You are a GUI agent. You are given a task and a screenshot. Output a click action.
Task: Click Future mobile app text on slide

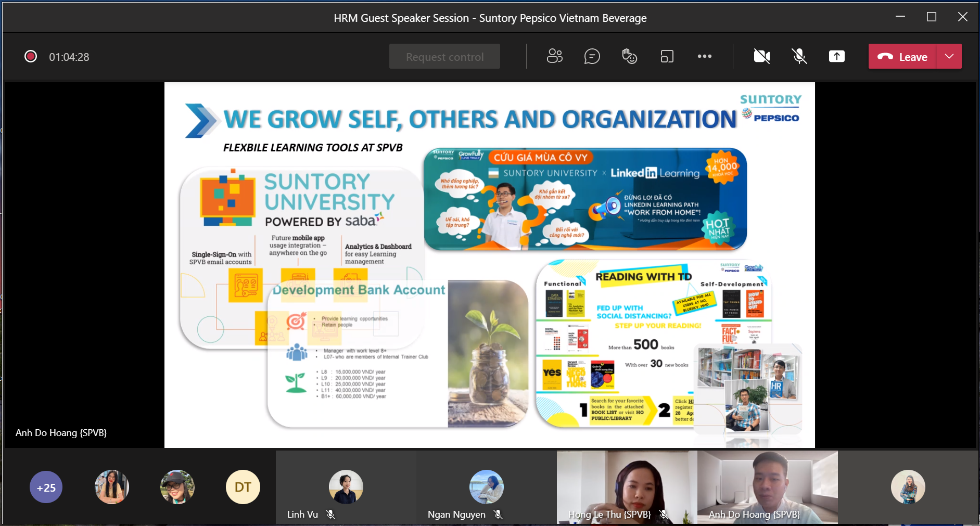(298, 246)
